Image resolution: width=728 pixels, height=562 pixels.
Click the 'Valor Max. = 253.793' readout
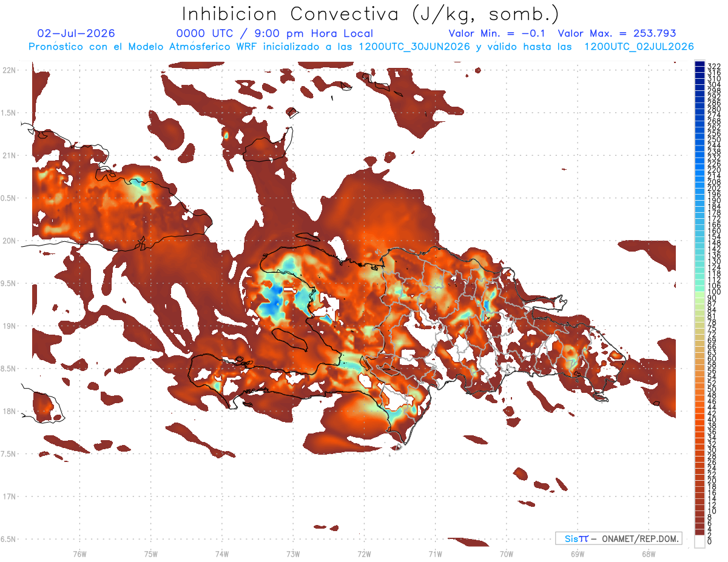(616, 33)
